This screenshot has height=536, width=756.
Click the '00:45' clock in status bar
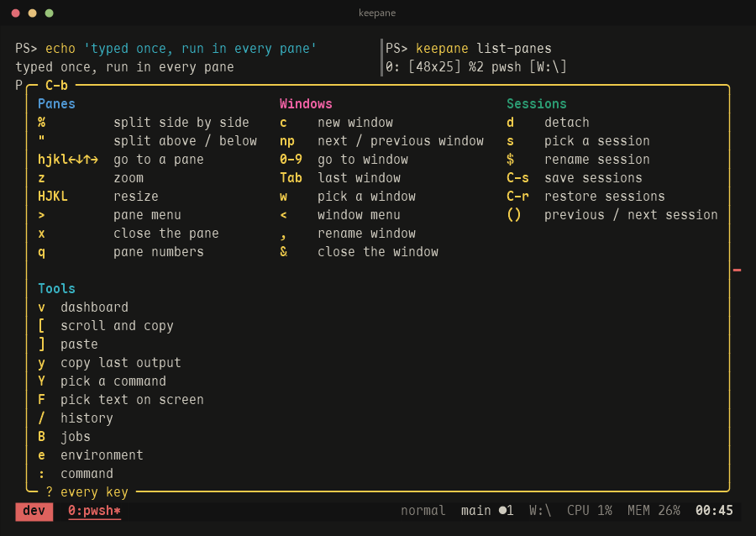714,511
